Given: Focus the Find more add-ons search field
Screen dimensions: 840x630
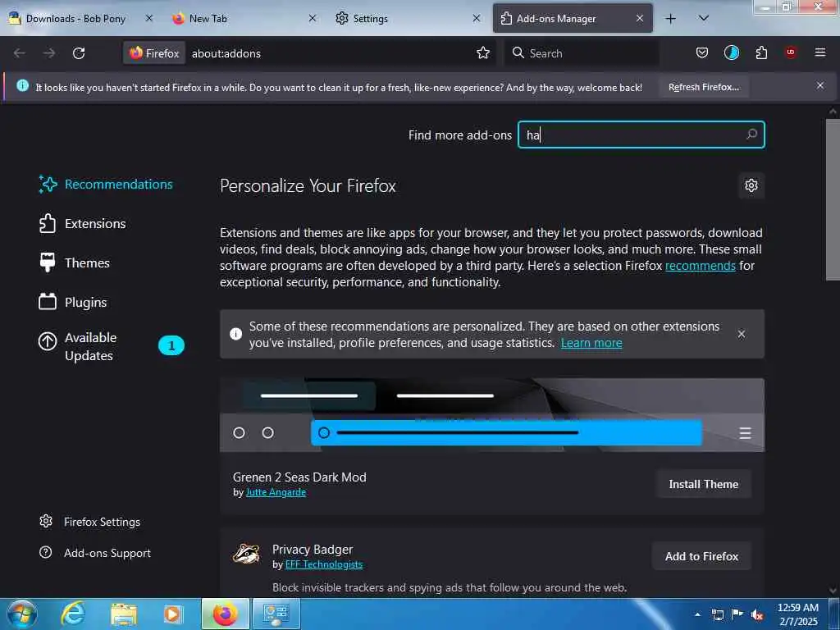Looking at the screenshot, I should coord(641,135).
